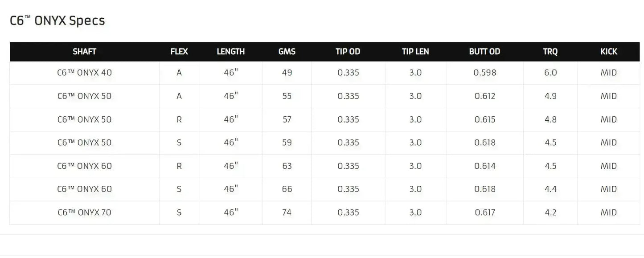Select the 4.2 torque value

[x=550, y=213]
